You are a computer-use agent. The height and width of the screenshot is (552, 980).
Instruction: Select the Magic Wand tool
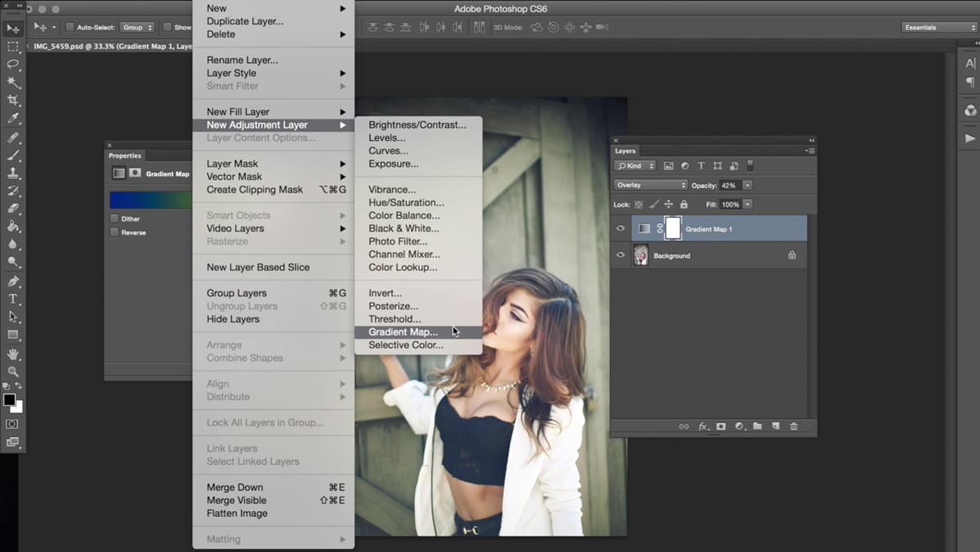[x=13, y=82]
